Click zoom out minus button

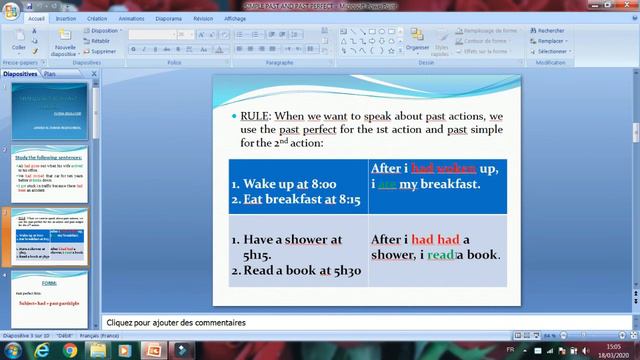(x=564, y=335)
